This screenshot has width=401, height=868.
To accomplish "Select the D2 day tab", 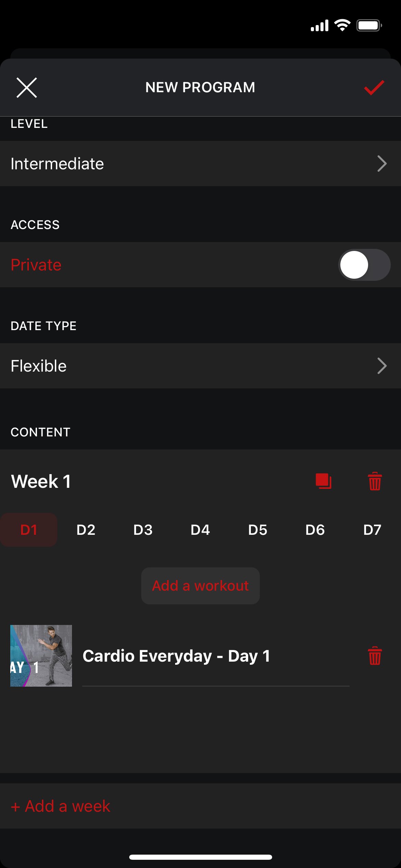I will pyautogui.click(x=86, y=530).
